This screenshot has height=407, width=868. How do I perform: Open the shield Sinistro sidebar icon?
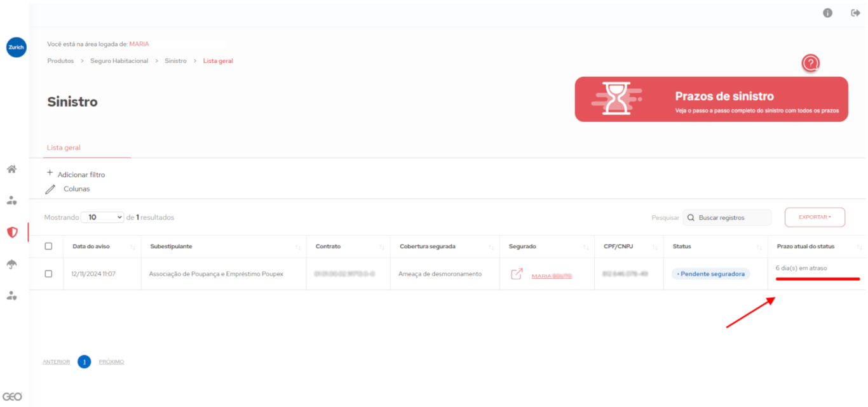click(12, 232)
